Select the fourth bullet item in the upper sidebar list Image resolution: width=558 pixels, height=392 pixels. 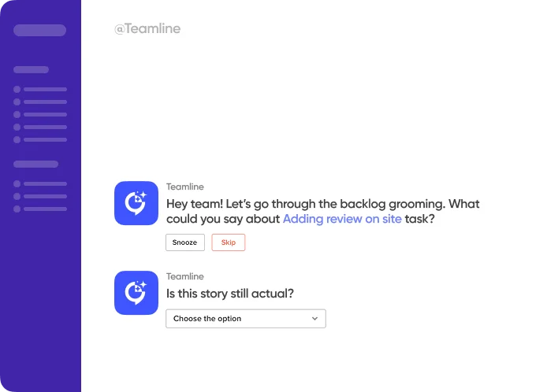(x=40, y=127)
